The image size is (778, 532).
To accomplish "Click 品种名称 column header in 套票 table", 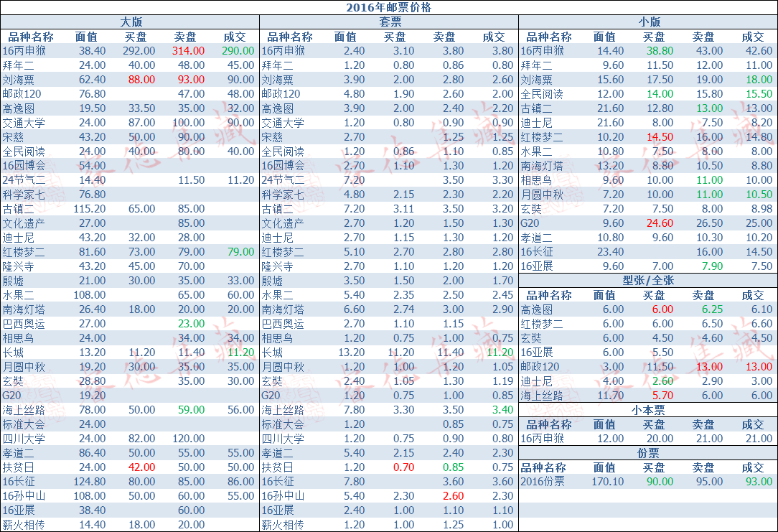I will click(290, 37).
